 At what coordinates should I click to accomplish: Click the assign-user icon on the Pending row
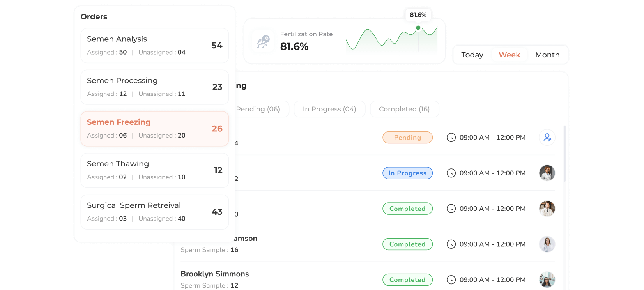coord(547,138)
